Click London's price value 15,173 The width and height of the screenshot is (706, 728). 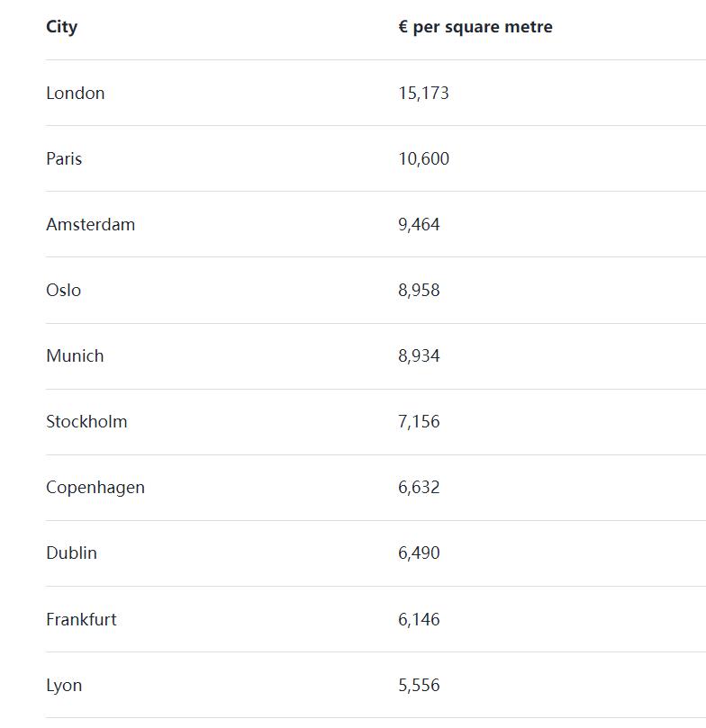tap(423, 94)
